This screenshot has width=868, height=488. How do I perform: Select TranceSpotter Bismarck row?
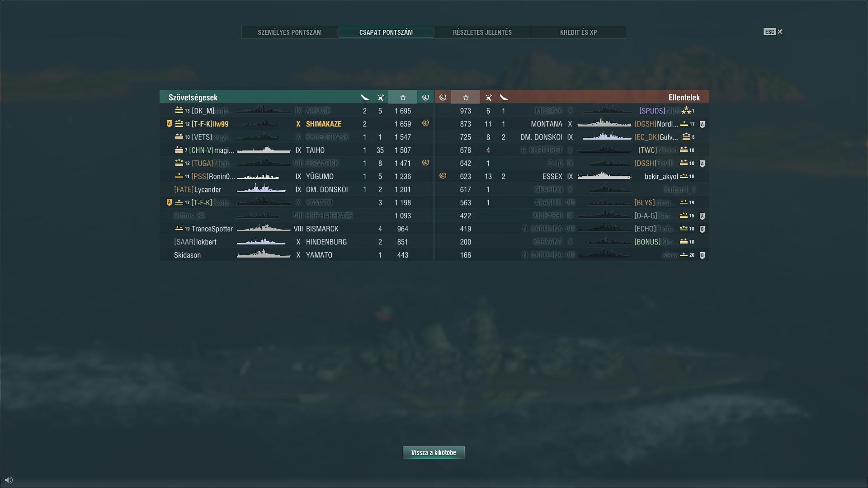(x=297, y=229)
